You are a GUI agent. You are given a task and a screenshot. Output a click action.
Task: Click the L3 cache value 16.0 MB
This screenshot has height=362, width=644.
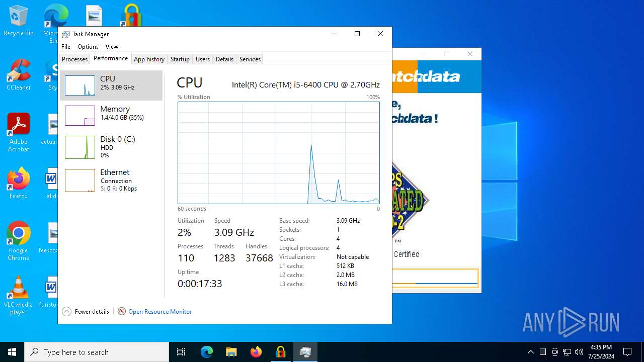point(347,284)
